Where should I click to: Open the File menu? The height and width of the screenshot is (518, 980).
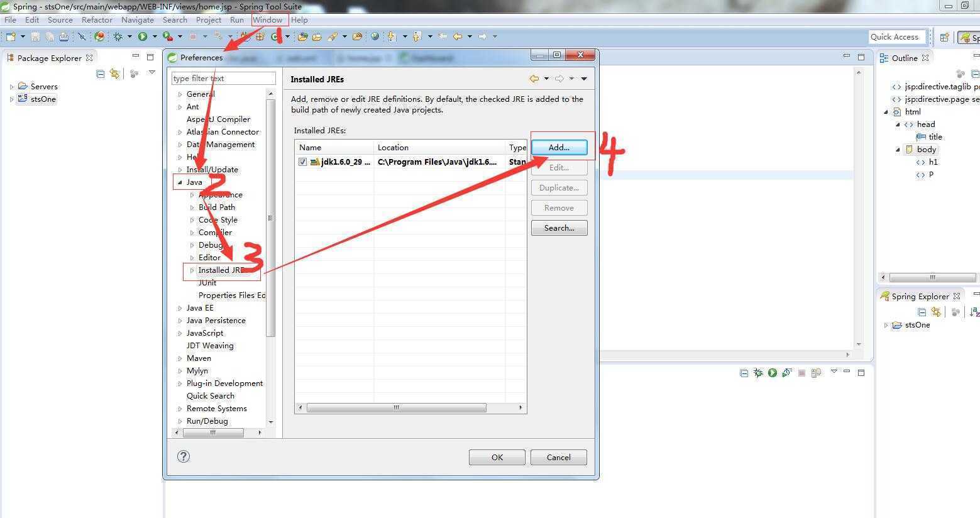click(11, 19)
